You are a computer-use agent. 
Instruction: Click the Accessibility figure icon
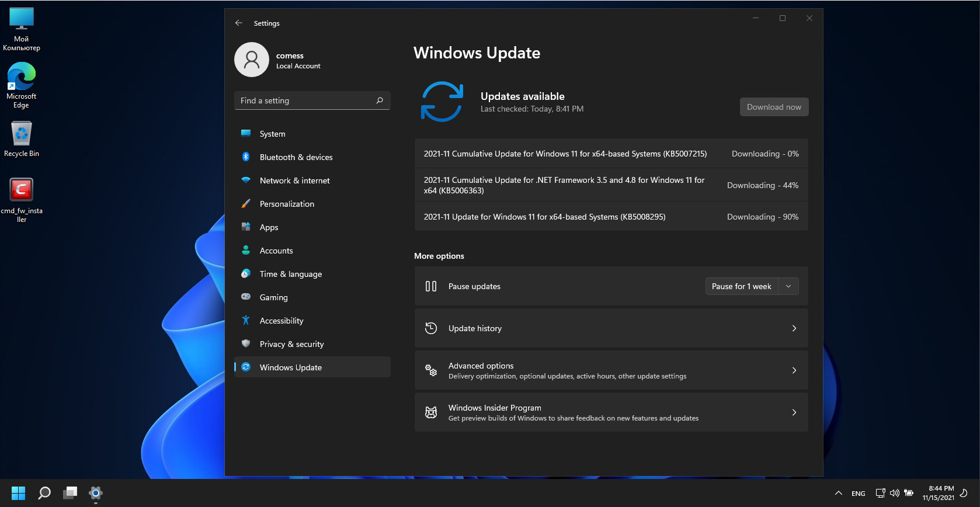point(246,320)
